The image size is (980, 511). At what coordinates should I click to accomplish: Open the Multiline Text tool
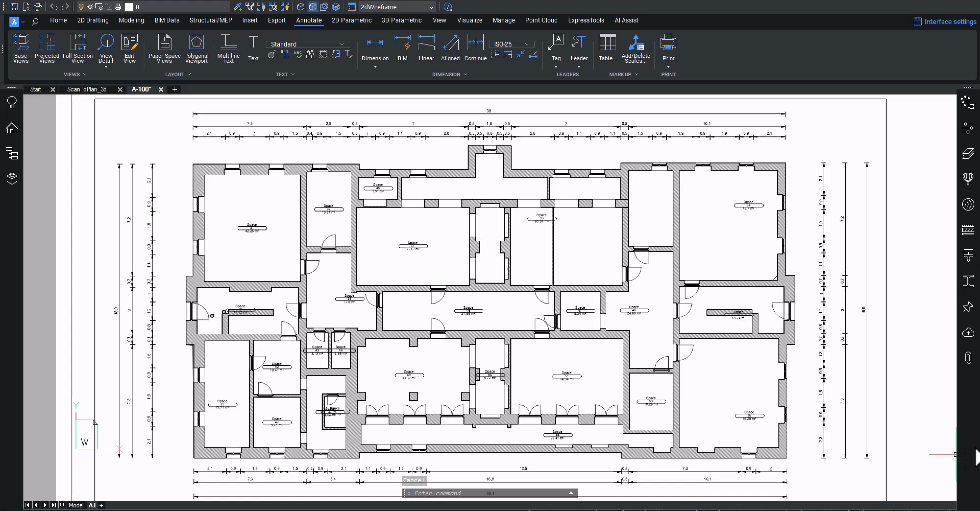228,48
